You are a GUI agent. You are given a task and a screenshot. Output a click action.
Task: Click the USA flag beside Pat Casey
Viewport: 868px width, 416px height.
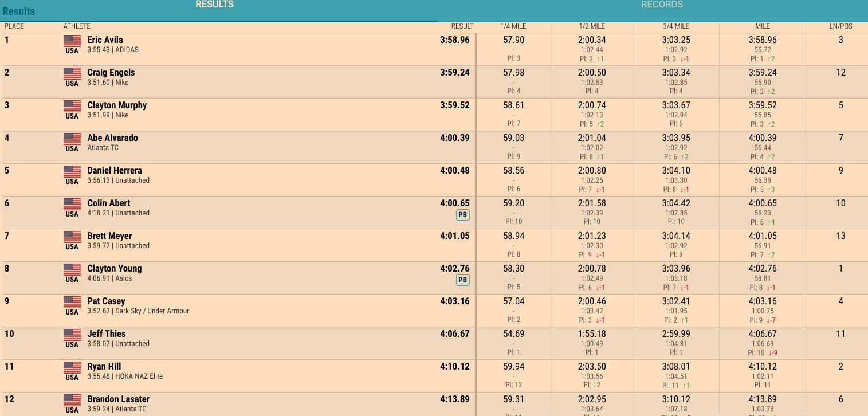point(72,301)
